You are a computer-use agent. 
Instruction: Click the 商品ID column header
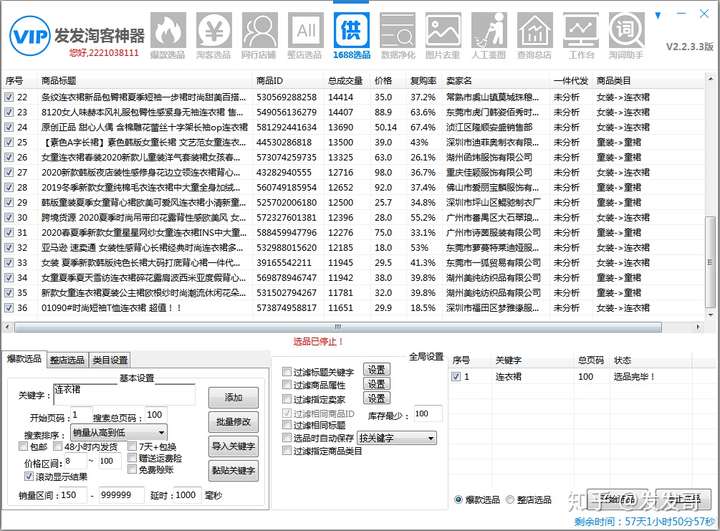tap(270, 81)
